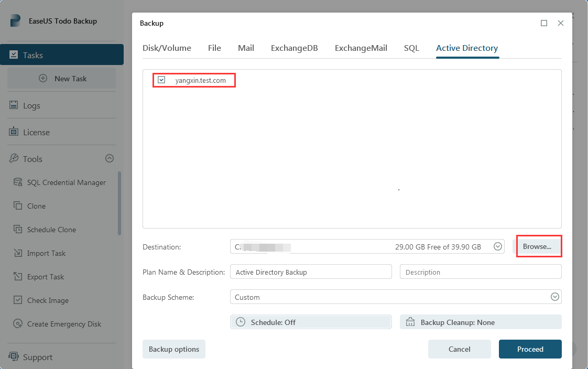The width and height of the screenshot is (588, 369).
Task: View the License section
Action: (x=37, y=132)
